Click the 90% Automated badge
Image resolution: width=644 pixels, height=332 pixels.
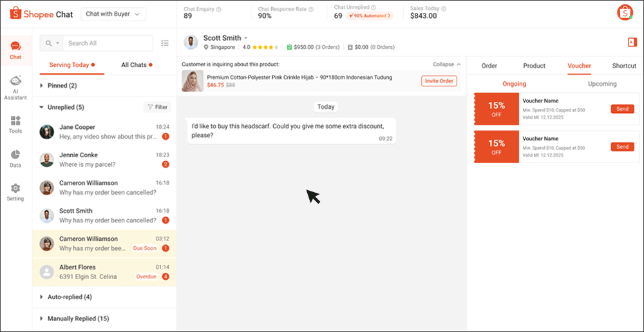tap(369, 15)
